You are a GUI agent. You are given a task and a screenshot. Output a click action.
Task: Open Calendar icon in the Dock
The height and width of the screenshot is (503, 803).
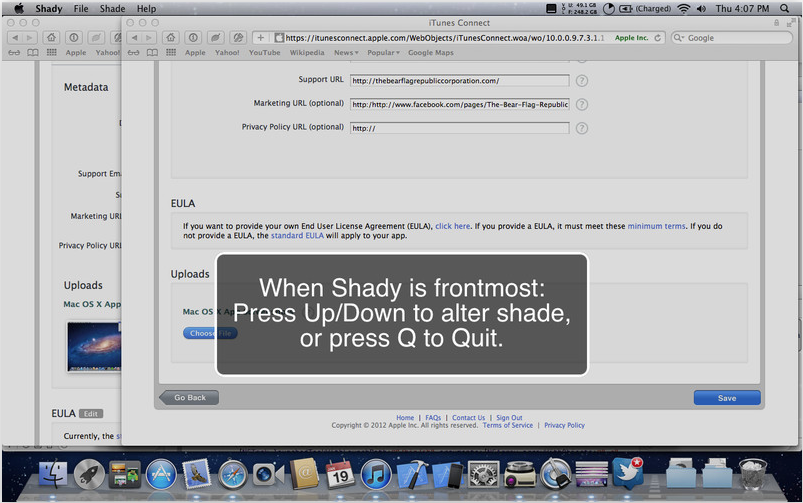340,473
